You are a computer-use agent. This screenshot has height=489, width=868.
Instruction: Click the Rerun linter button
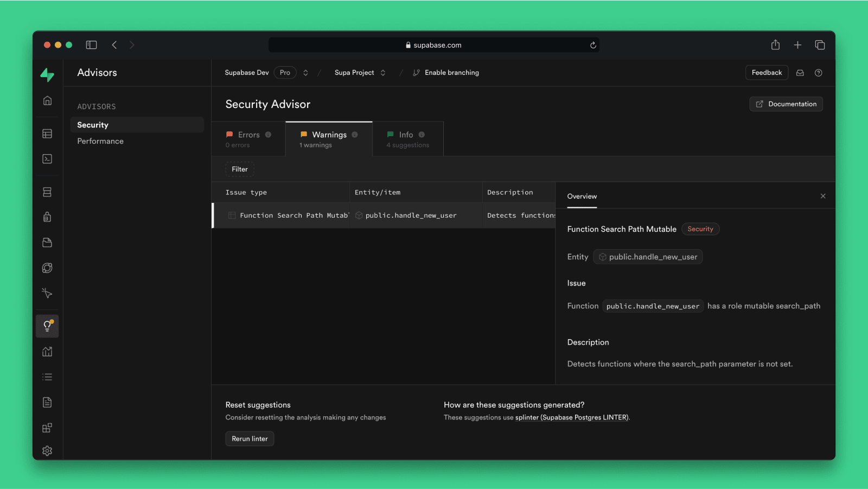pos(250,439)
